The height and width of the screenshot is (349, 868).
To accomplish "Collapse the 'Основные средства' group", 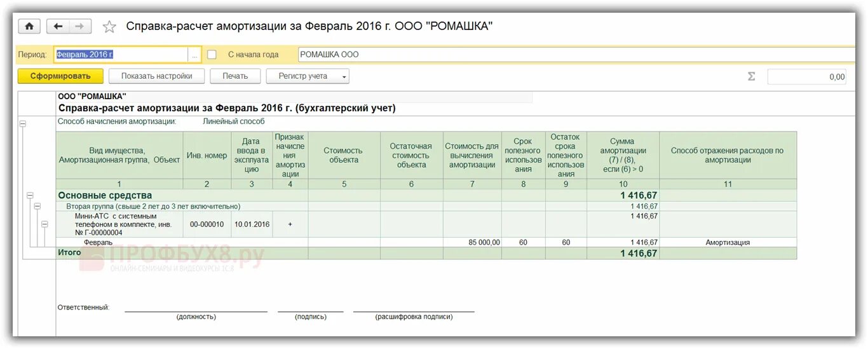I will coord(30,196).
